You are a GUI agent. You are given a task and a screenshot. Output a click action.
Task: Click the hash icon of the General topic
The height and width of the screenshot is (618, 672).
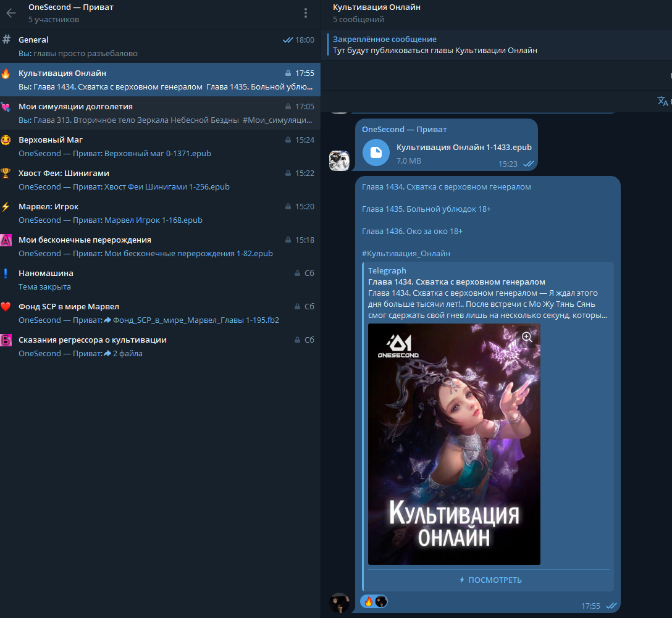pyautogui.click(x=6, y=40)
